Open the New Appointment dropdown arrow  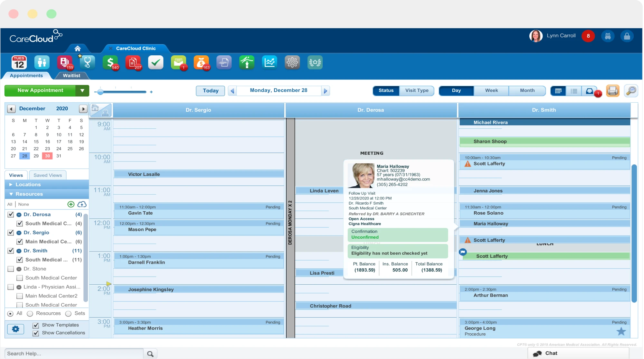(x=82, y=91)
